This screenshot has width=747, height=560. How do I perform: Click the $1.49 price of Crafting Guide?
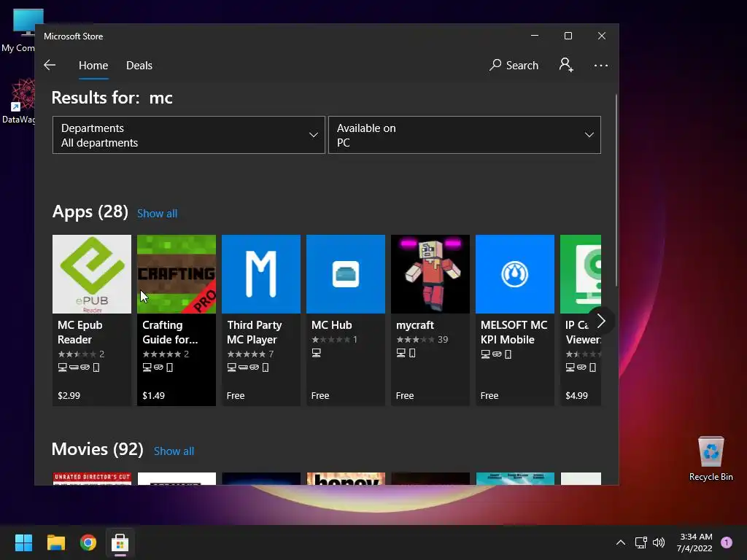[153, 395]
